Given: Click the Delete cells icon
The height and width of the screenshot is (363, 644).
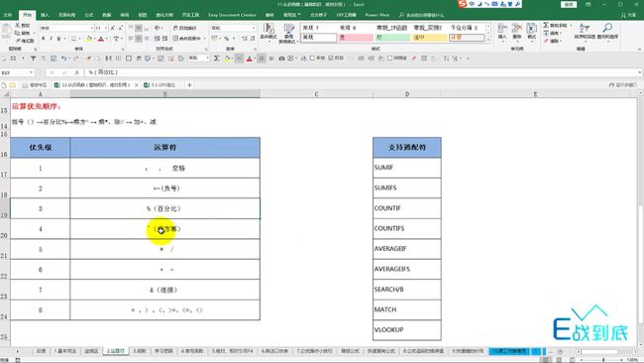Looking at the screenshot, I should [x=516, y=32].
